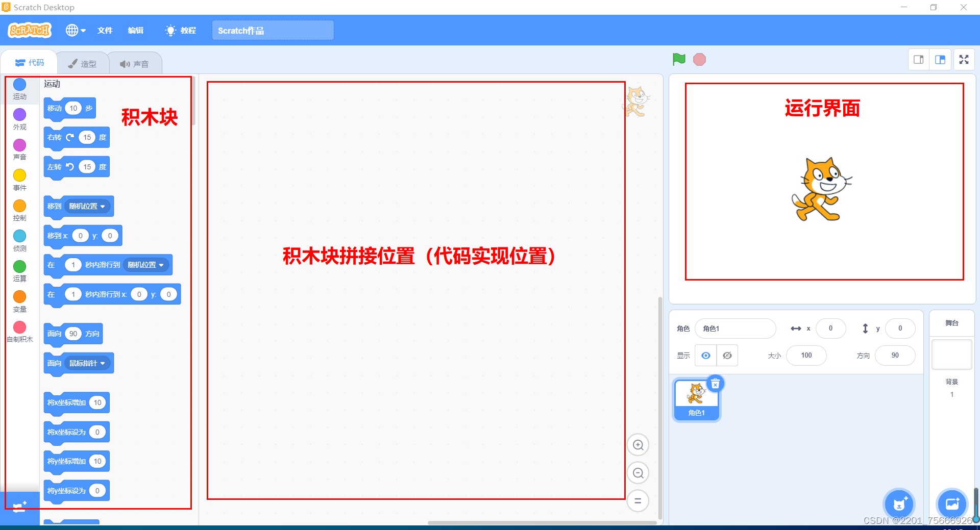The height and width of the screenshot is (530, 980).
Task: Click the sprite x coordinate input field
Action: click(x=831, y=329)
